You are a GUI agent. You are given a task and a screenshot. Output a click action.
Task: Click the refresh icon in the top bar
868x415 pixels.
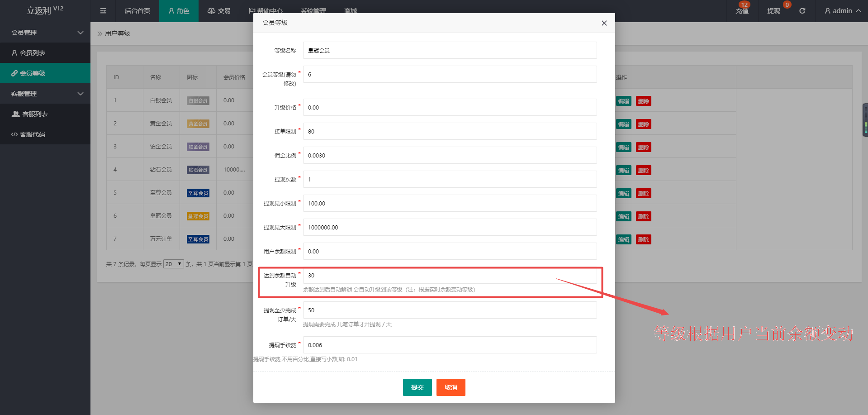802,11
